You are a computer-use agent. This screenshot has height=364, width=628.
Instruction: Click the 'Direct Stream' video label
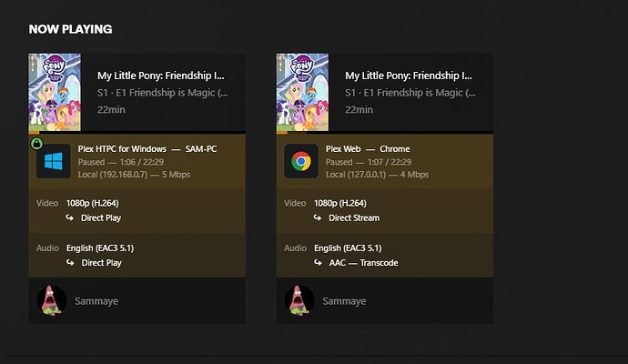click(354, 217)
